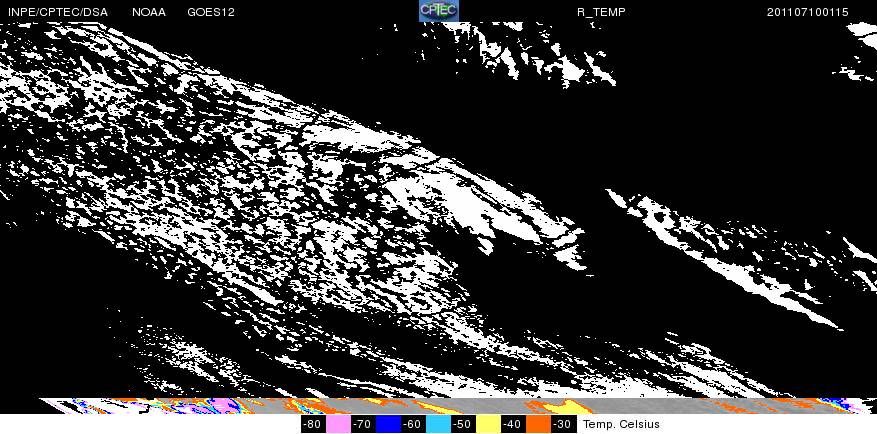Viewport: 877px width, 434px height.
Task: Click the -30 temperature label box
Action: (564, 424)
